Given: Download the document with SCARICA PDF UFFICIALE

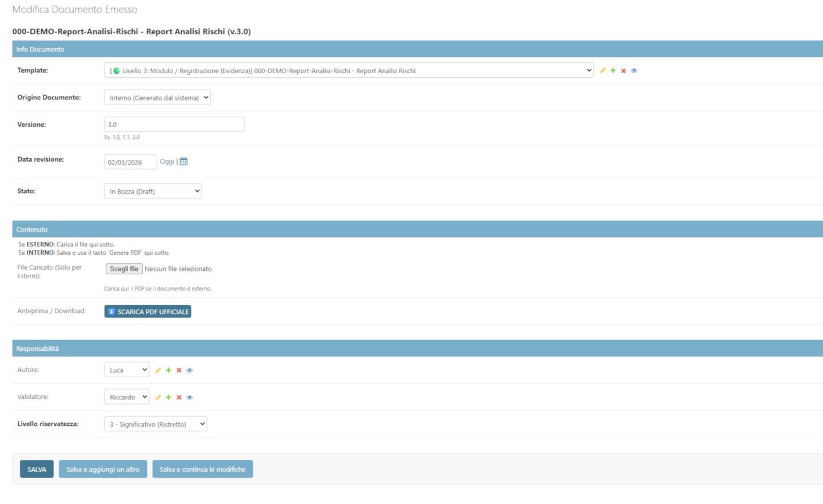Looking at the screenshot, I should pyautogui.click(x=147, y=311).
